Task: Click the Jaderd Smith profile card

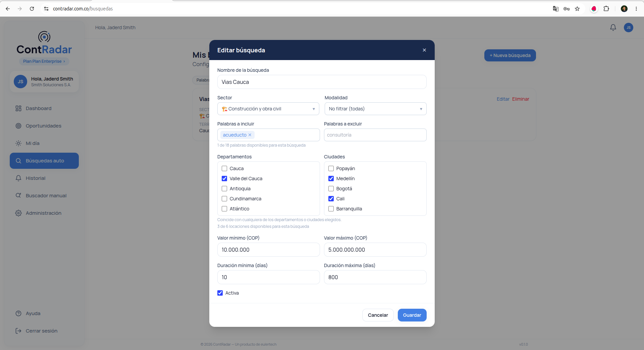Action: (44, 82)
